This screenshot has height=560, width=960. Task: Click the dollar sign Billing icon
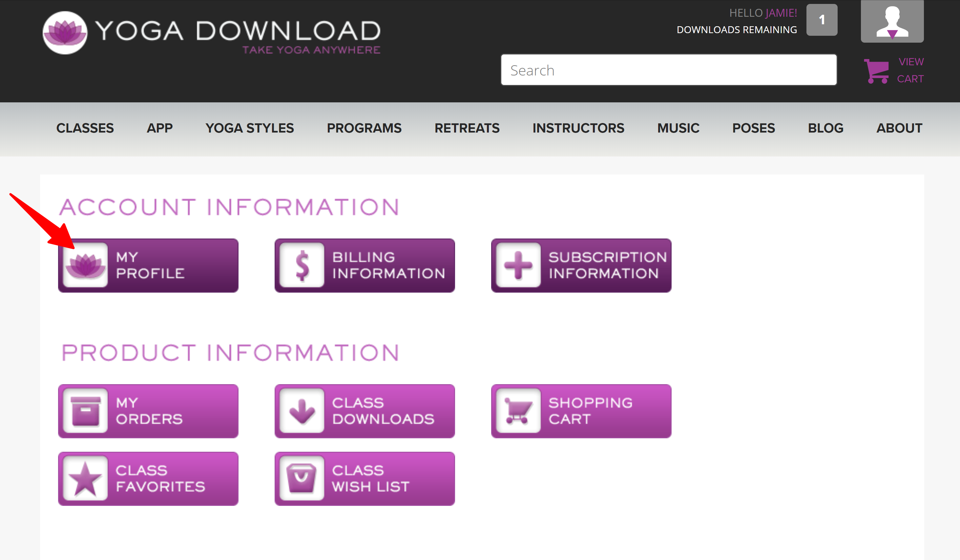coord(302,265)
